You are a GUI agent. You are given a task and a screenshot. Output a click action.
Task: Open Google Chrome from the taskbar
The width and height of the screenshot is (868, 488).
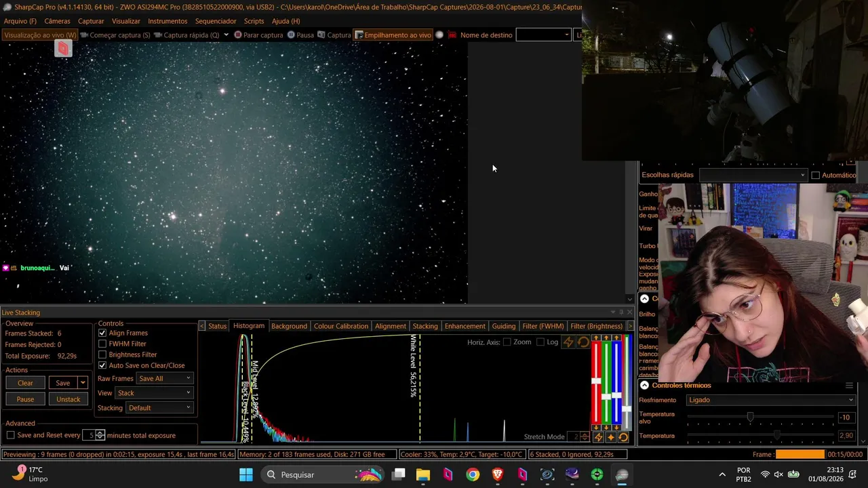[x=473, y=474]
